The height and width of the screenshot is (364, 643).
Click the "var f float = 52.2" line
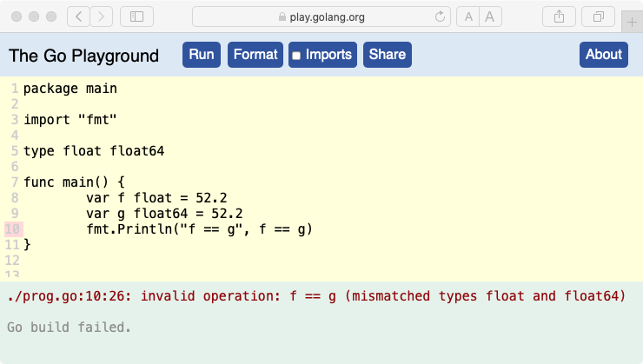point(156,198)
